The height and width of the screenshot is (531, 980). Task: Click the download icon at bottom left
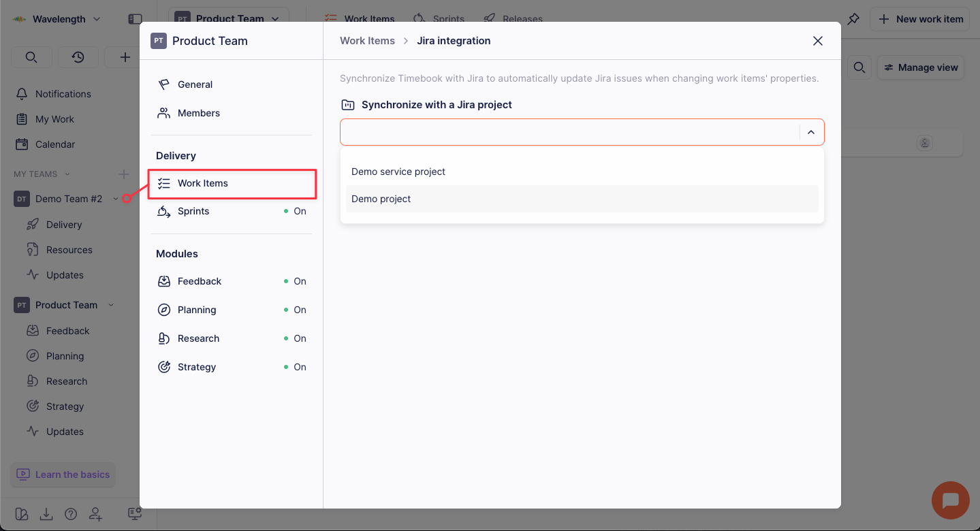(46, 514)
